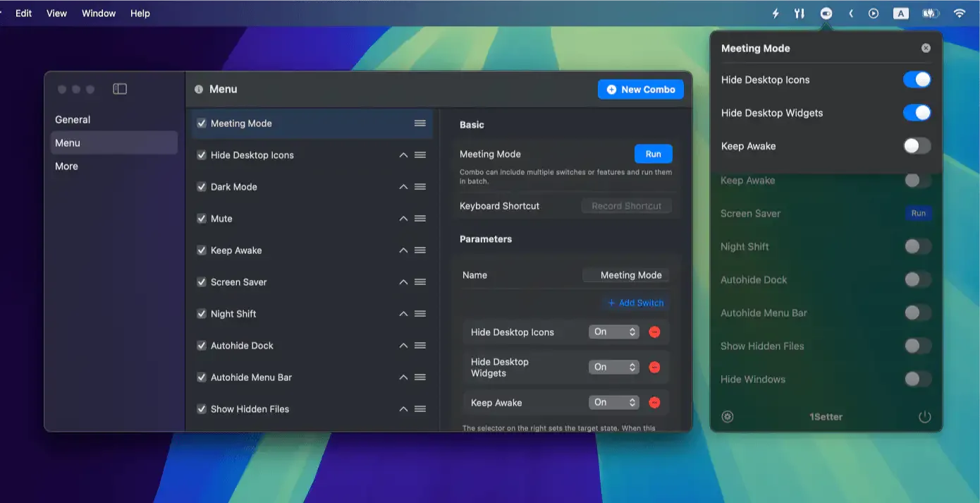Enable Keep Awake in Meeting Mode popup
Viewport: 980px width, 503px height.
(917, 146)
